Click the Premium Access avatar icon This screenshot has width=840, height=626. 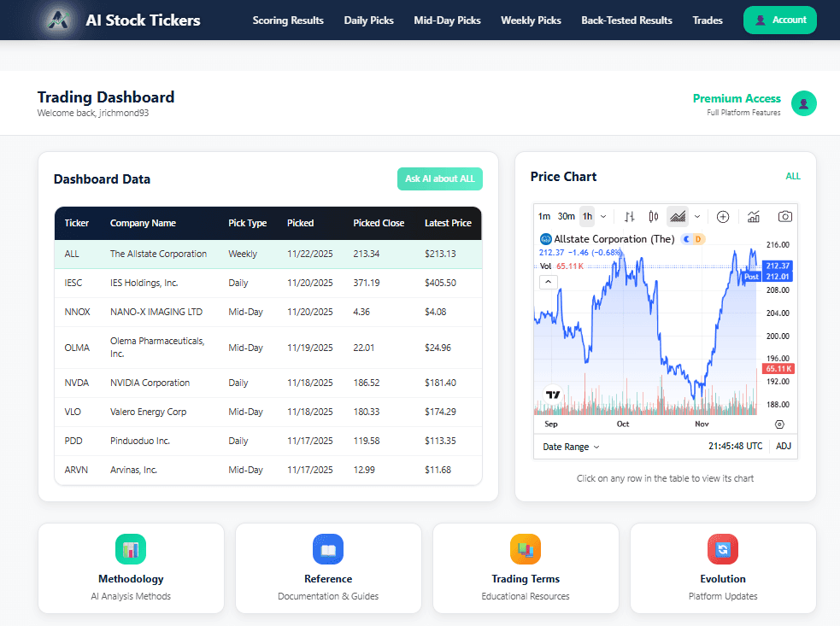tap(803, 103)
